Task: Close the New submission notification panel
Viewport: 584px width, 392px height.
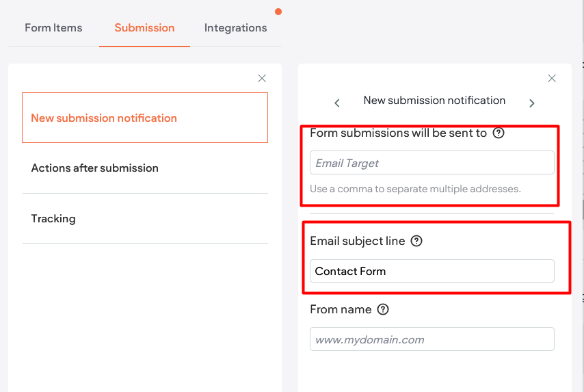Action: click(x=552, y=79)
